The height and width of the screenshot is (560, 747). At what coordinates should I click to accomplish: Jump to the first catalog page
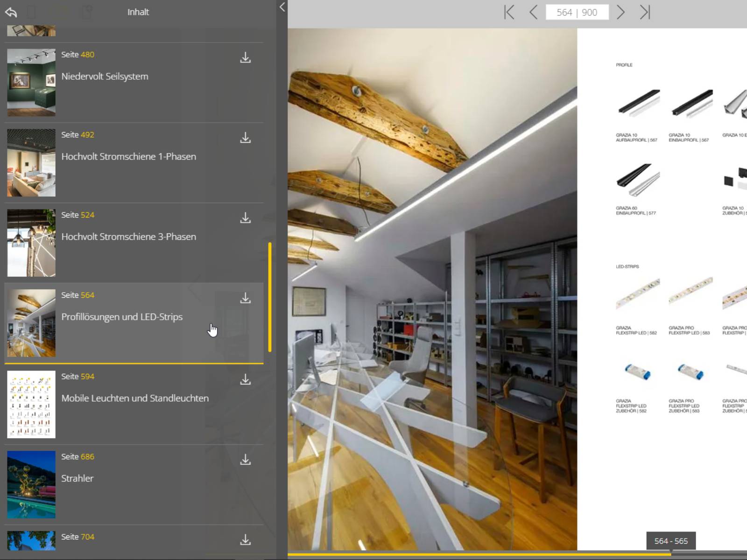[509, 12]
